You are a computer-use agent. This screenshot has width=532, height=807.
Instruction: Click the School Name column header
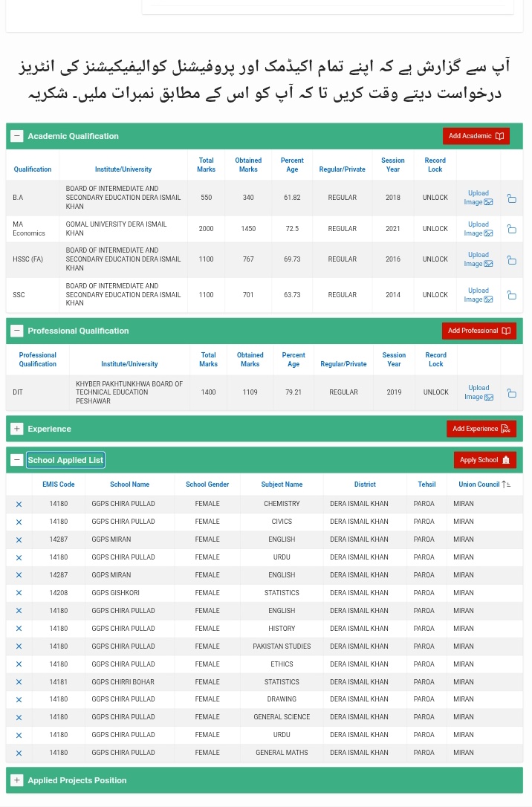pos(129,484)
